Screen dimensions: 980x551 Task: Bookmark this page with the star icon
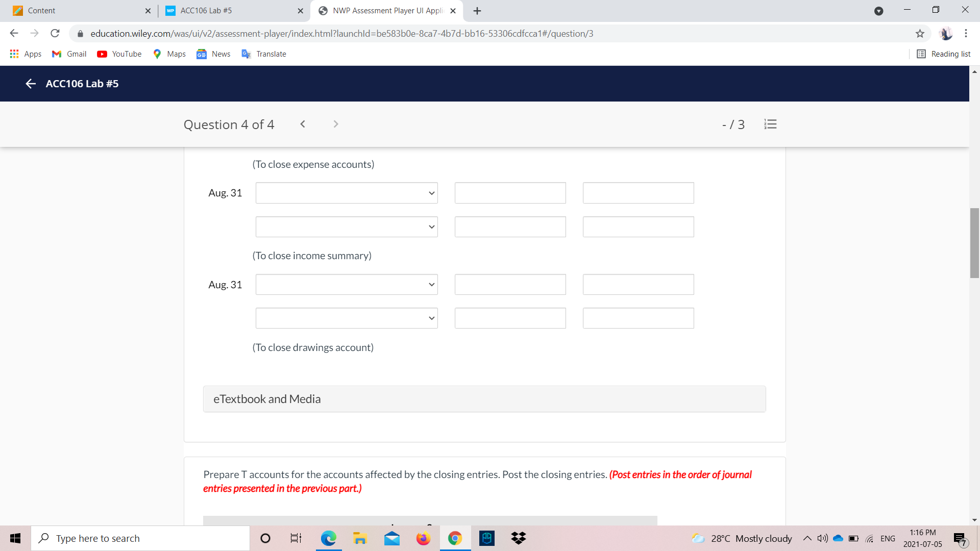coord(920,34)
